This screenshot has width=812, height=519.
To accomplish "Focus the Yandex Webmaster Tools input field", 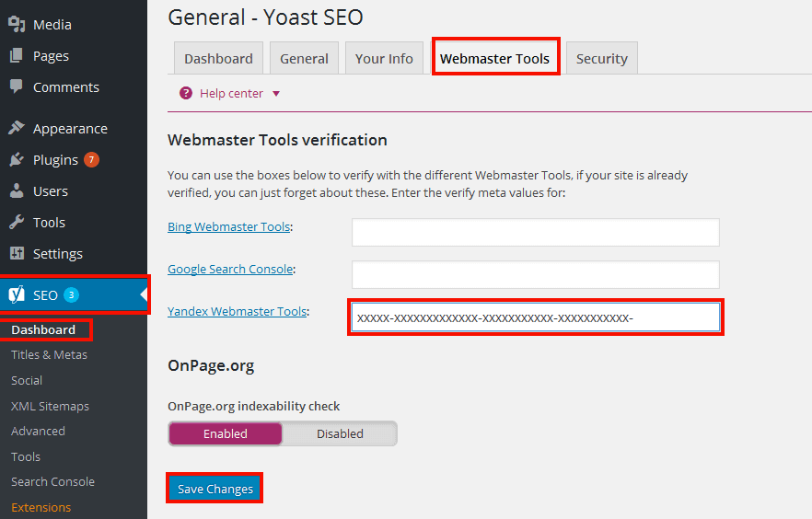I will [x=536, y=317].
